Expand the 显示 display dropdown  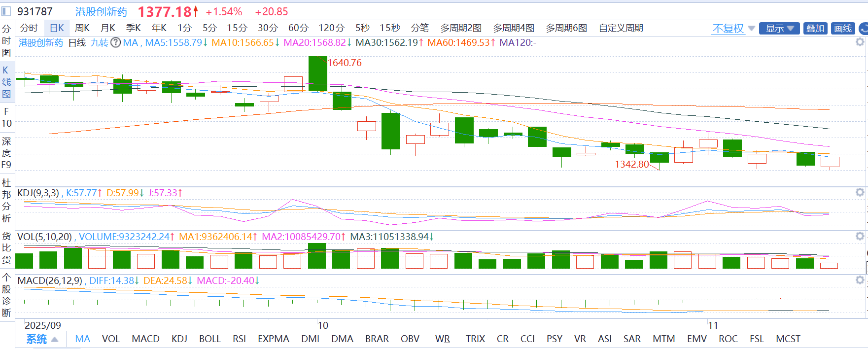click(779, 28)
